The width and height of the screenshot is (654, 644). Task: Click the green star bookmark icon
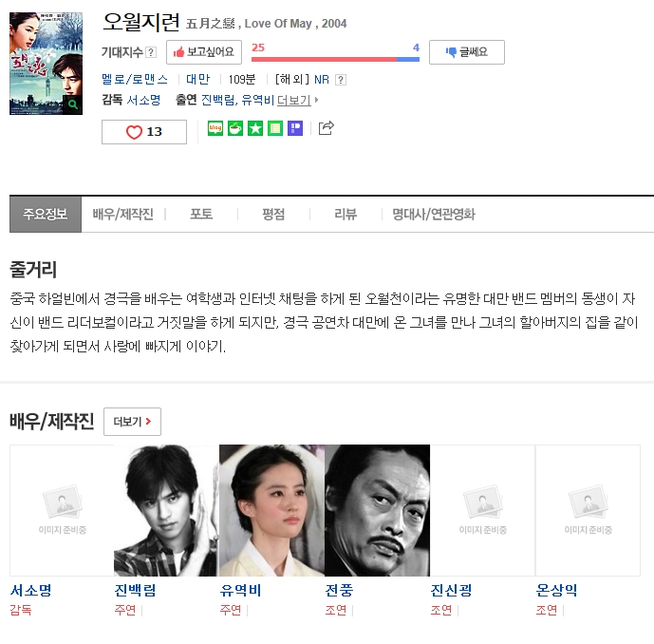[255, 128]
